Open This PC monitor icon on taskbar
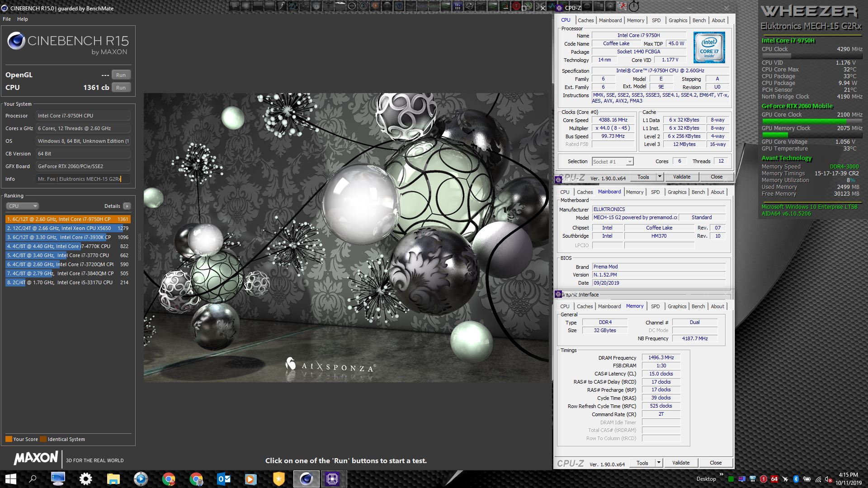The height and width of the screenshot is (488, 868). click(58, 479)
